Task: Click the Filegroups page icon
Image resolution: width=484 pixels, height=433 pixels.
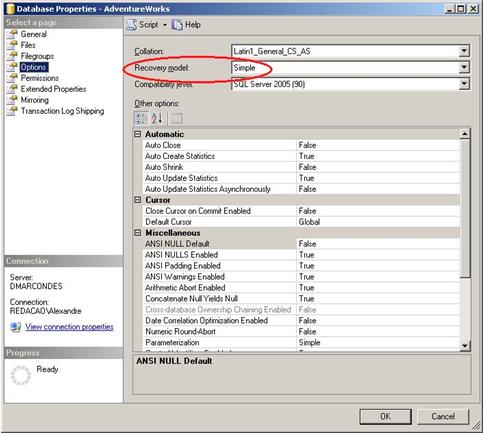Action: (x=12, y=56)
